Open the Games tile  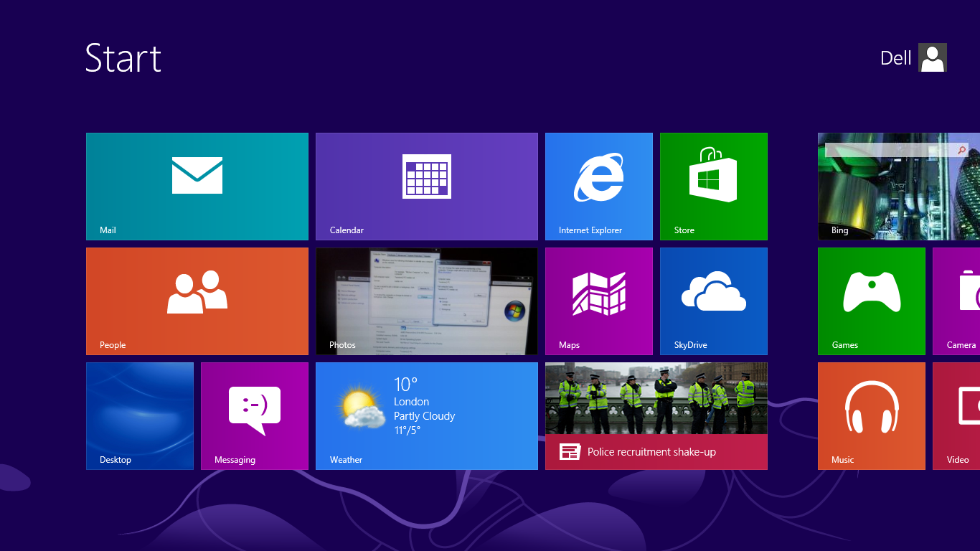tap(872, 301)
